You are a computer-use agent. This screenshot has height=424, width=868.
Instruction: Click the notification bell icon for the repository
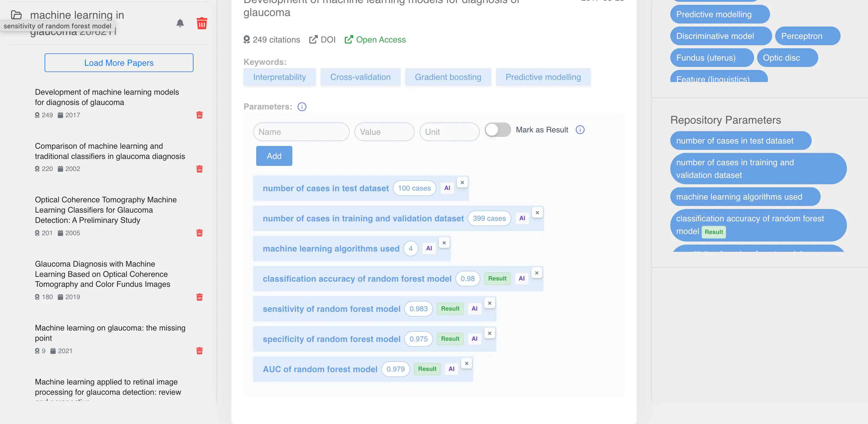pyautogui.click(x=180, y=23)
